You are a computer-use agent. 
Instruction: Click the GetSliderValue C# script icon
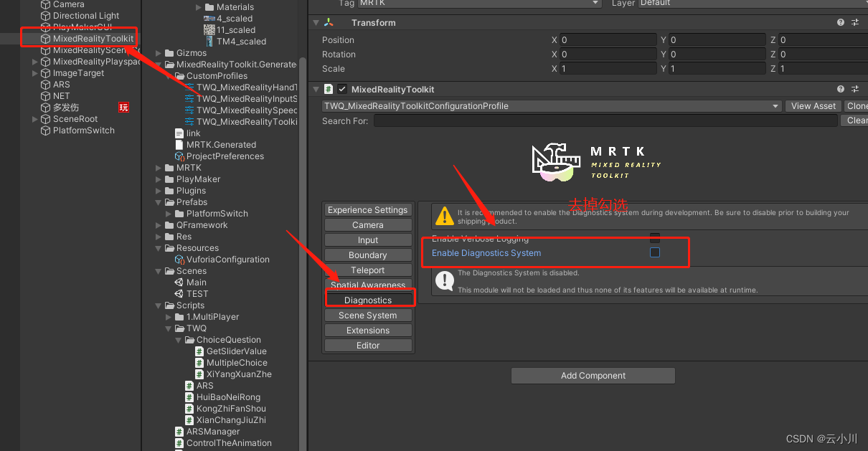(199, 351)
